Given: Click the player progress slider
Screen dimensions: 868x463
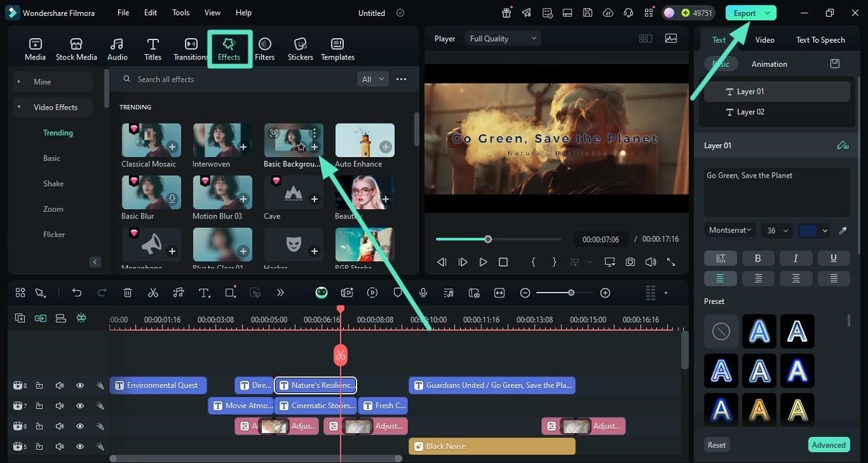Looking at the screenshot, I should (x=500, y=239).
